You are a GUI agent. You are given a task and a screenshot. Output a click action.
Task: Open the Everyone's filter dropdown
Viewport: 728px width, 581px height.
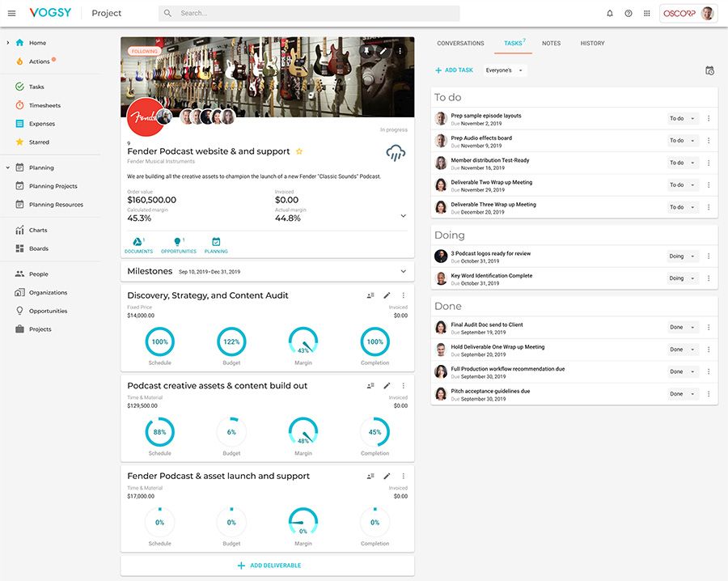(x=504, y=70)
